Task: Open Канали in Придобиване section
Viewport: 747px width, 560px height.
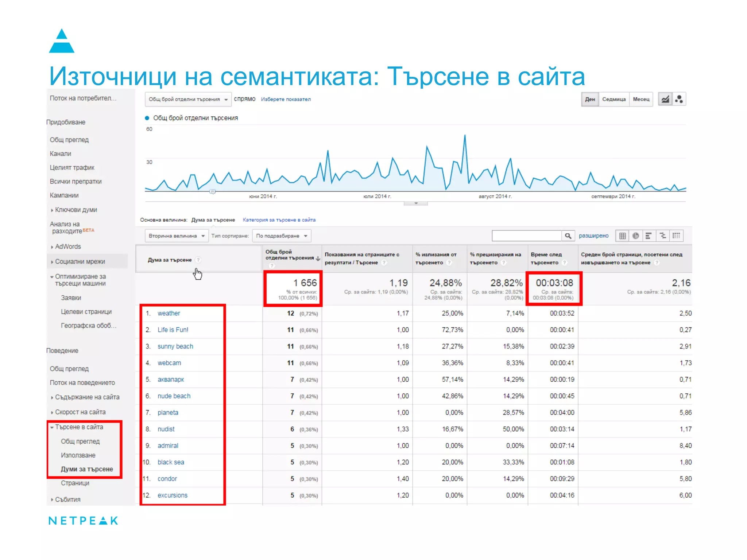Action: click(61, 154)
